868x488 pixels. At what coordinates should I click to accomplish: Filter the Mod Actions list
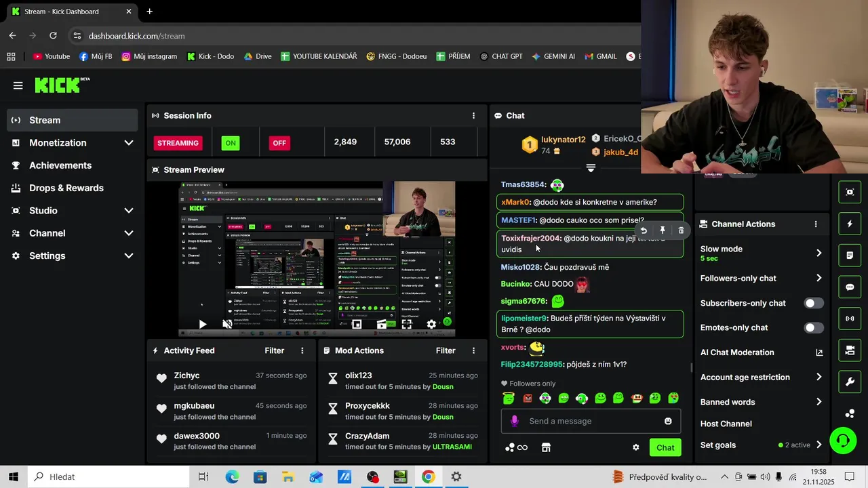(x=446, y=350)
